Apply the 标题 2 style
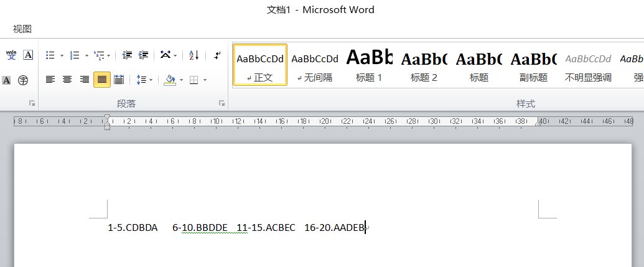644x267 pixels. (x=424, y=65)
